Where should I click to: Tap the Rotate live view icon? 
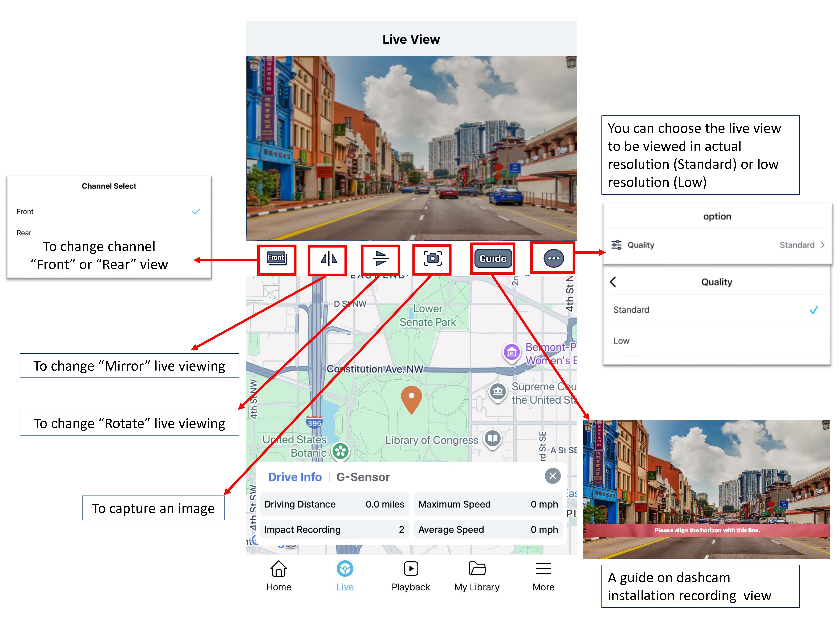coord(381,258)
